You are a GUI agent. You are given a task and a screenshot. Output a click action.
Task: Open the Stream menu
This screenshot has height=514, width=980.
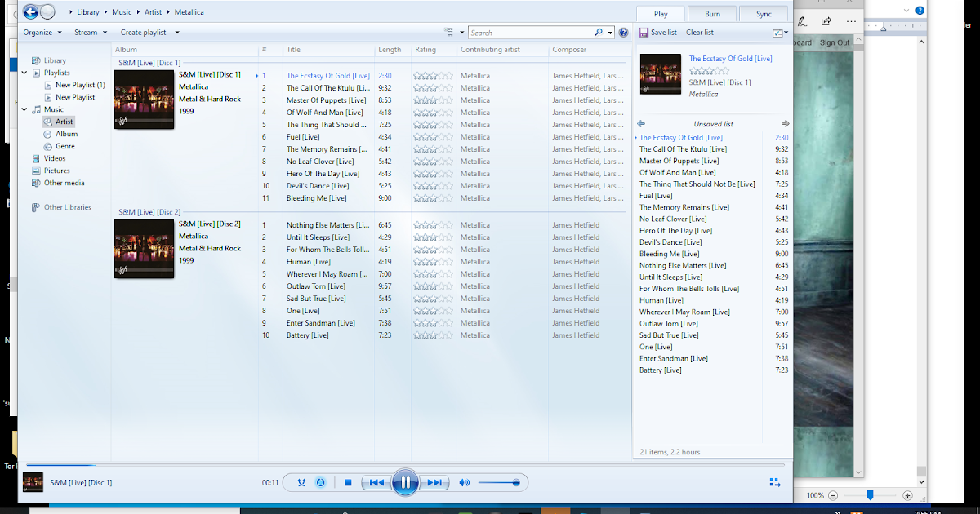(x=91, y=33)
